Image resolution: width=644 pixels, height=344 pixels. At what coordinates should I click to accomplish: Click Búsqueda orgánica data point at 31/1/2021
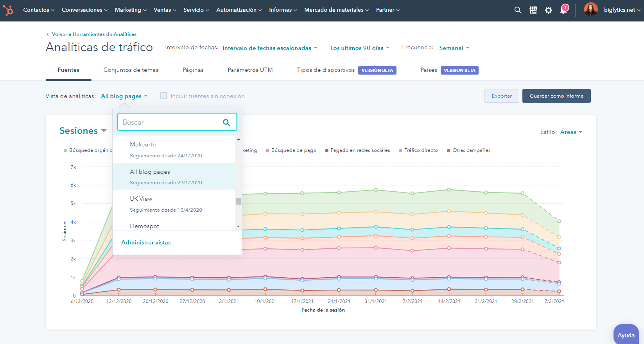coord(376,190)
